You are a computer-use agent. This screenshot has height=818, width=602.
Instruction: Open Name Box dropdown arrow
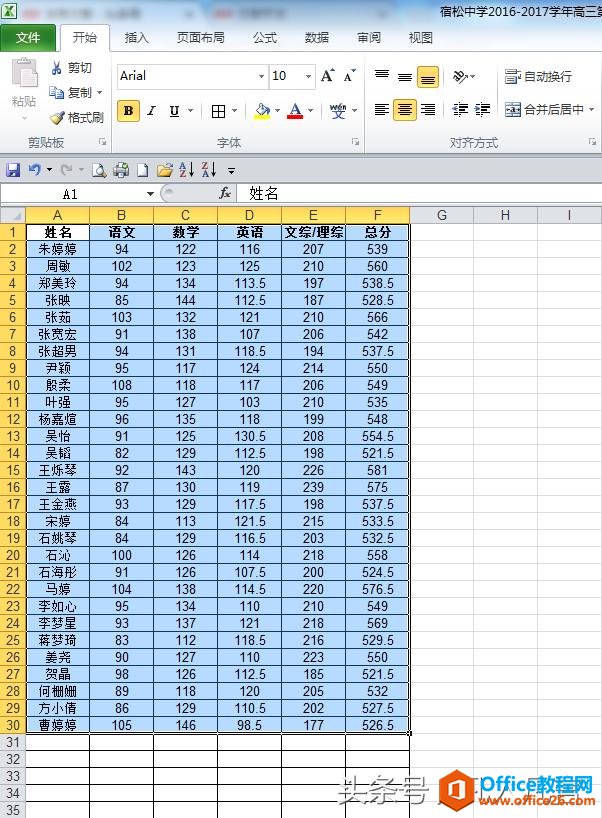(150, 194)
